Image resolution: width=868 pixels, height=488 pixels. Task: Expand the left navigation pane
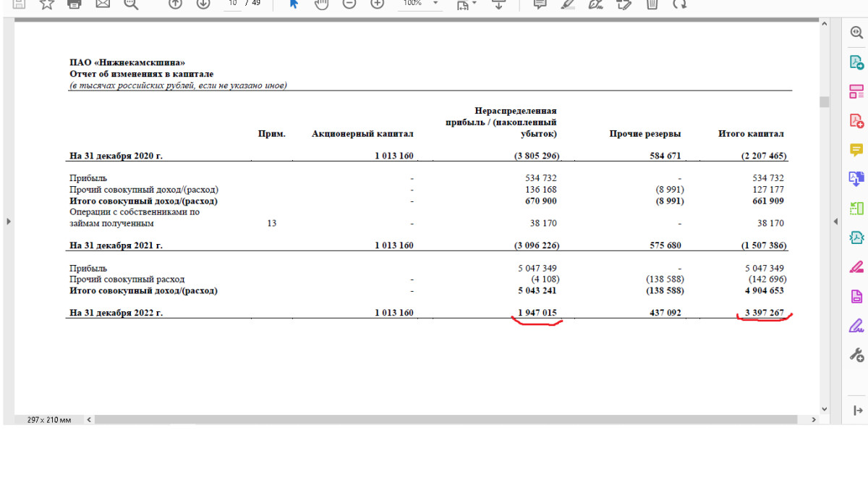(8, 221)
